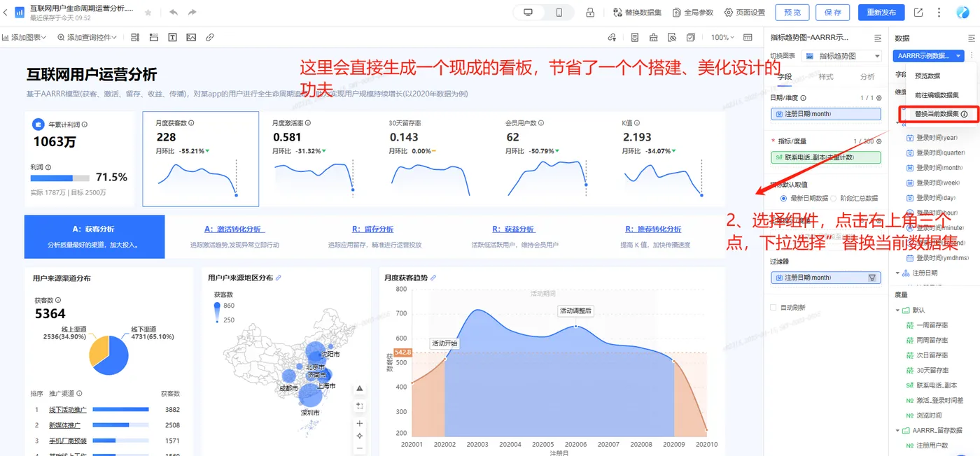Select the 月度获客数 indicator card
980x456 pixels.
[x=200, y=159]
